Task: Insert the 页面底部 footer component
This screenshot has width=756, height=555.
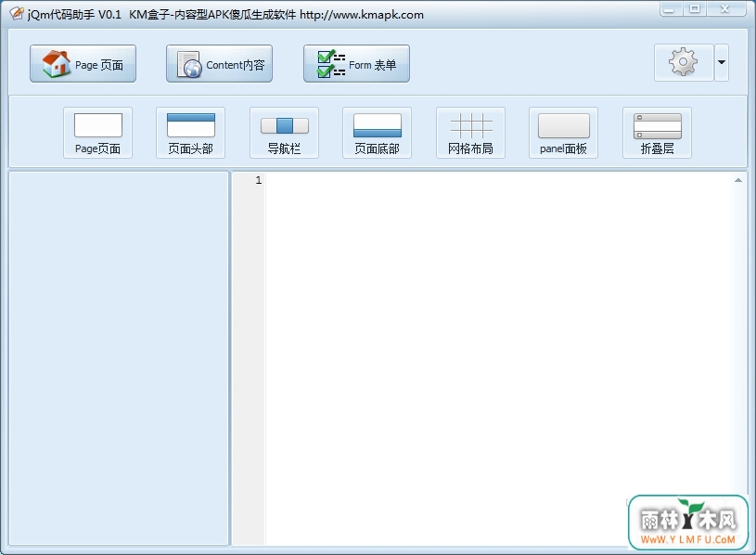Action: [x=377, y=133]
